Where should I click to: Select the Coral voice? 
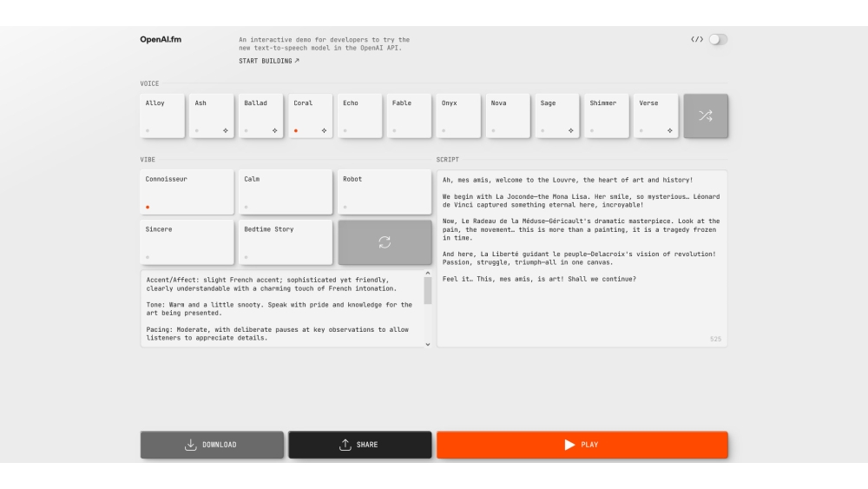click(x=310, y=116)
